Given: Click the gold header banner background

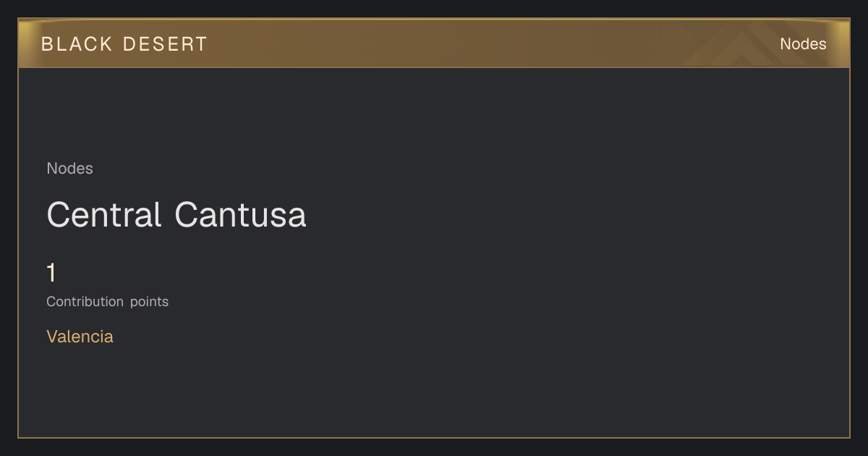Looking at the screenshot, I should pos(434,43).
